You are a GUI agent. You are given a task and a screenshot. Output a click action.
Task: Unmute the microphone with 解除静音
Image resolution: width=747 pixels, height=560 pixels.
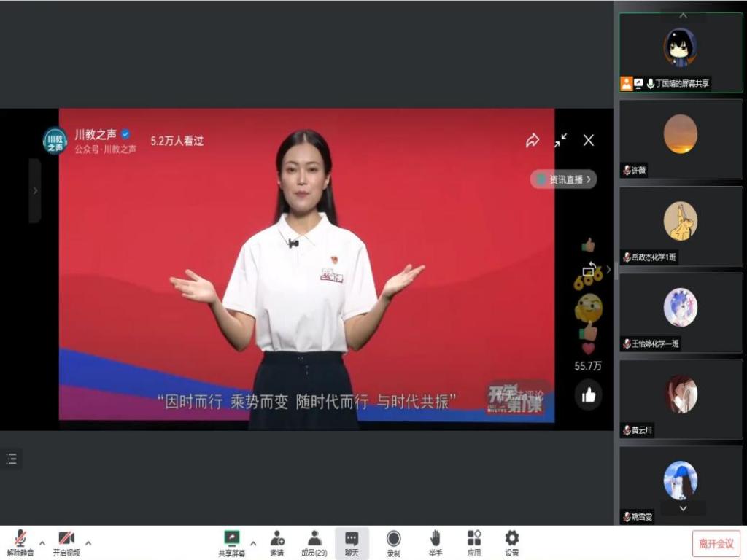(20, 542)
